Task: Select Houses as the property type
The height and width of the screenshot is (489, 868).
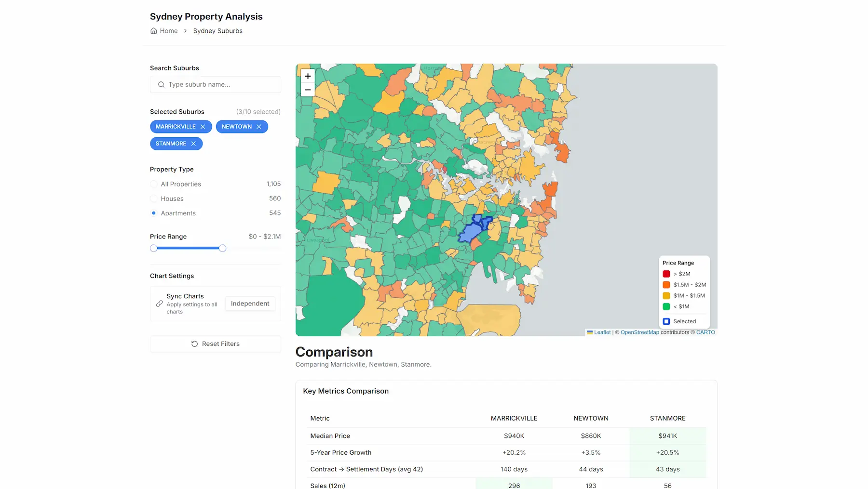Action: tap(153, 198)
